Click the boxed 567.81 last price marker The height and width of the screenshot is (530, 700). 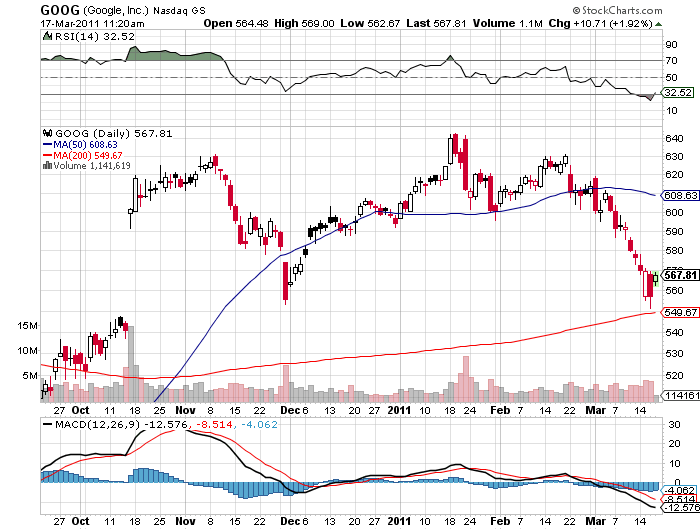click(680, 275)
